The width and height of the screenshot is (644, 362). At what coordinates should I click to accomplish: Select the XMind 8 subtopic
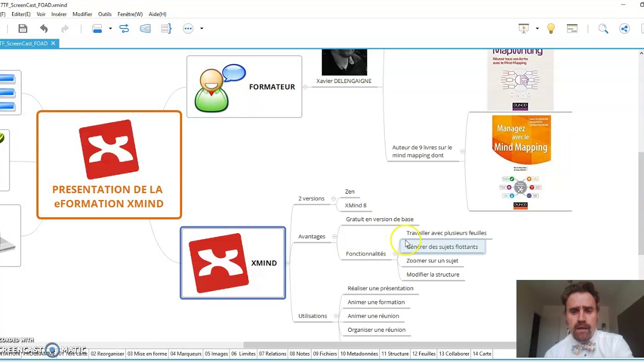356,205
